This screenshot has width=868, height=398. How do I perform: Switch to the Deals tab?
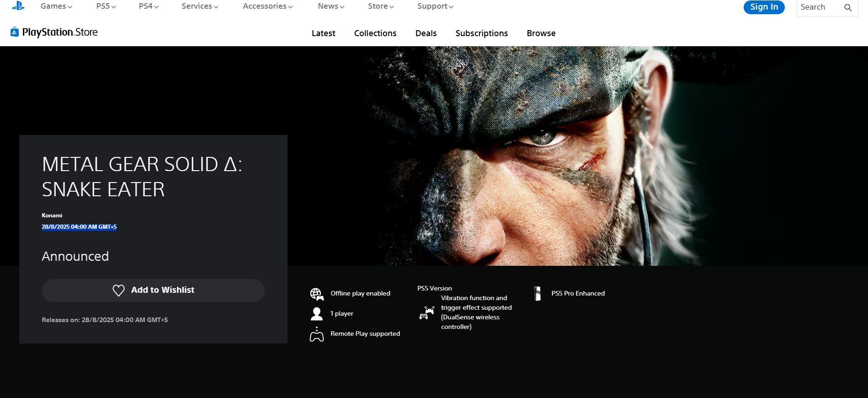point(426,33)
